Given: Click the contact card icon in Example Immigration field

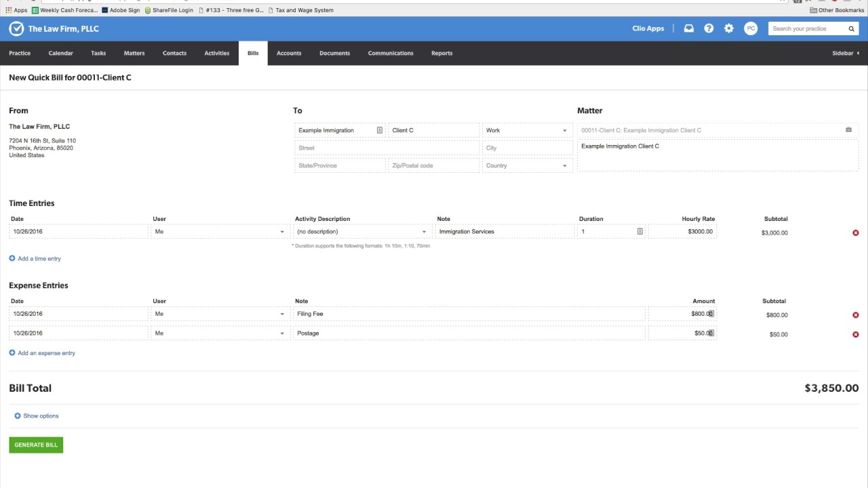Looking at the screenshot, I should (x=380, y=130).
